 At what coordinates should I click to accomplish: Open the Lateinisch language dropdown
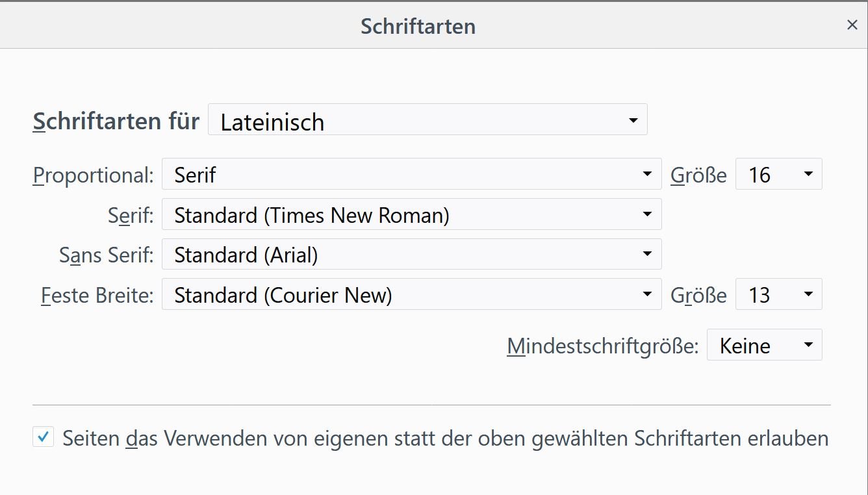[427, 120]
